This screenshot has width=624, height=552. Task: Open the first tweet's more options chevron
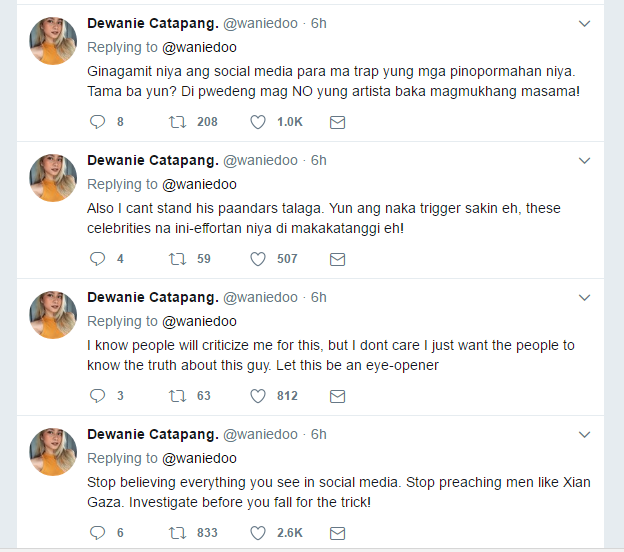coord(585,23)
